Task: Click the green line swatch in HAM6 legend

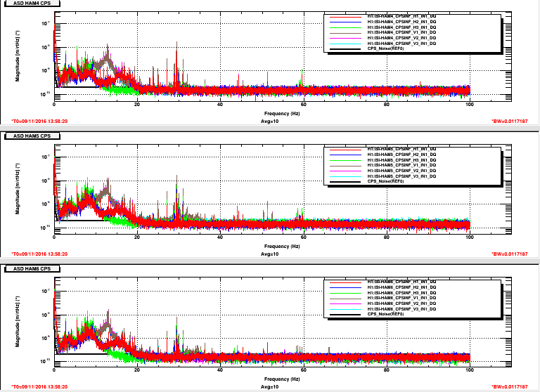Action: (x=345, y=293)
